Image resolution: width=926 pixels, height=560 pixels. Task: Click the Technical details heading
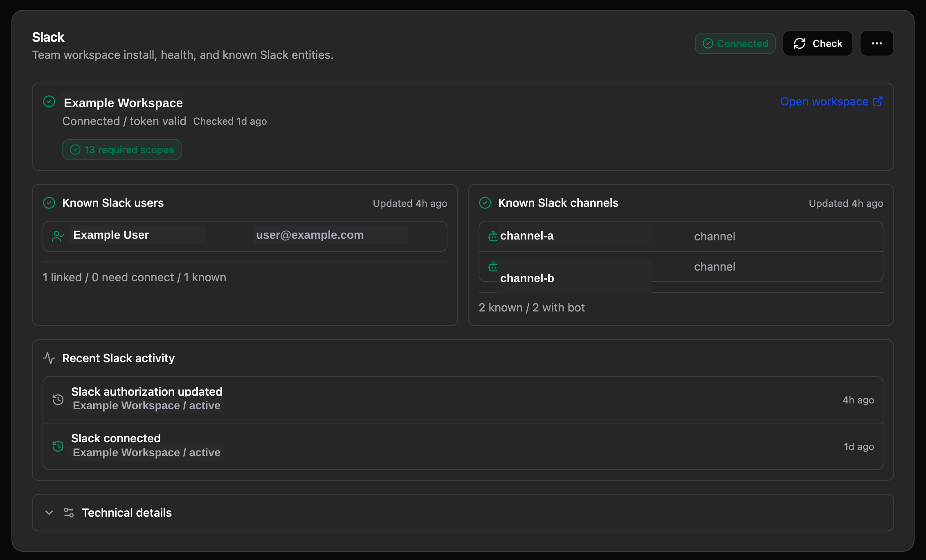127,513
